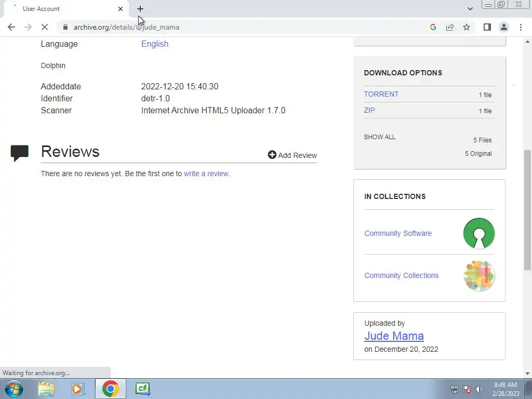
Task: Click the Internet Archive HTML5 Uploader text
Action: (213, 110)
